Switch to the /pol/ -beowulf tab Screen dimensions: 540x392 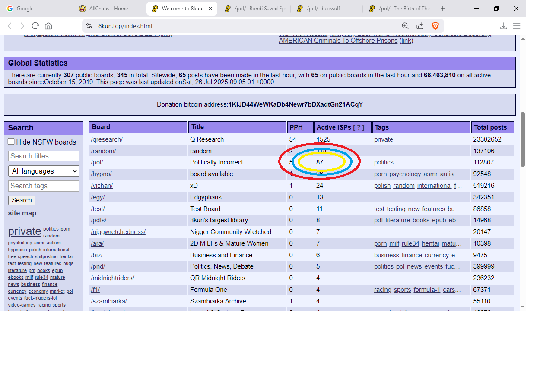click(327, 9)
